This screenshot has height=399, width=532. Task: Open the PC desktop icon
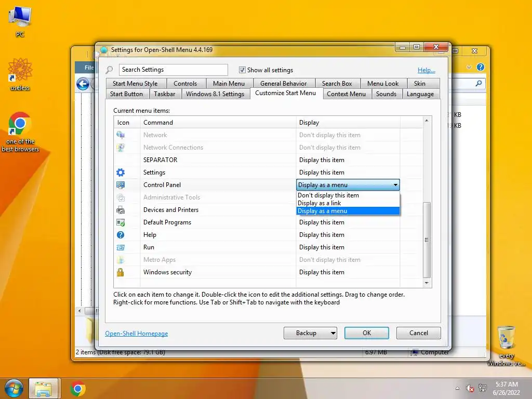coord(20,21)
